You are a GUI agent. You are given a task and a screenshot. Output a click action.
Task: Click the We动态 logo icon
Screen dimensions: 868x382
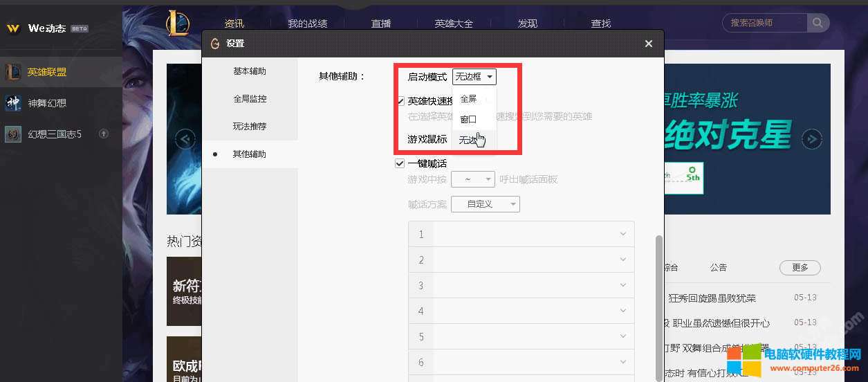tap(12, 28)
